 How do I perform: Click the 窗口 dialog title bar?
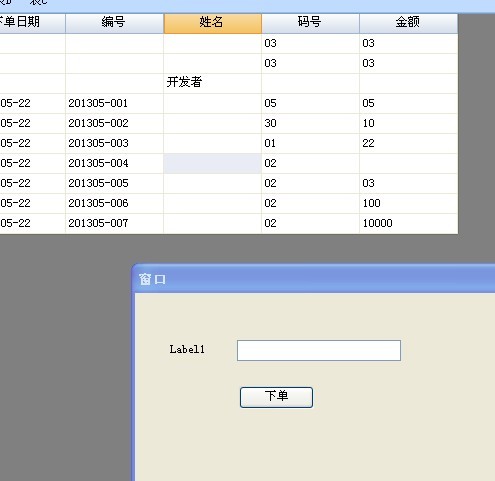314,279
